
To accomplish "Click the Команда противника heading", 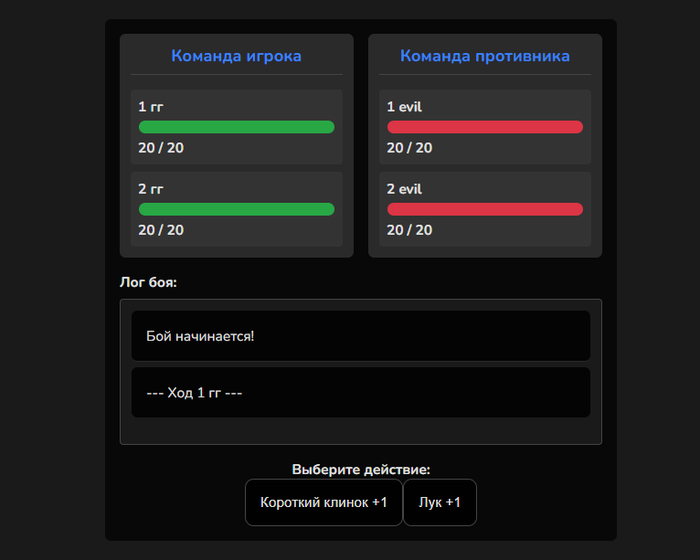I will tap(485, 56).
